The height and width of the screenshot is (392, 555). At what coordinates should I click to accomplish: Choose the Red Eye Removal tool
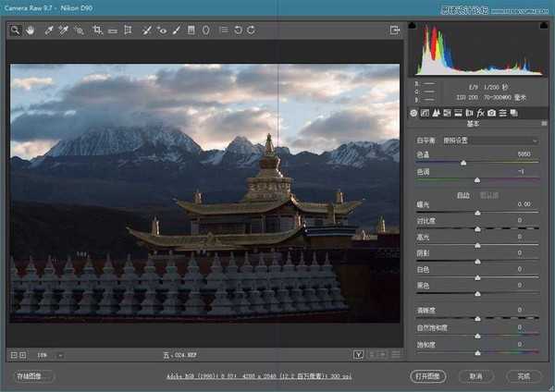click(x=162, y=31)
